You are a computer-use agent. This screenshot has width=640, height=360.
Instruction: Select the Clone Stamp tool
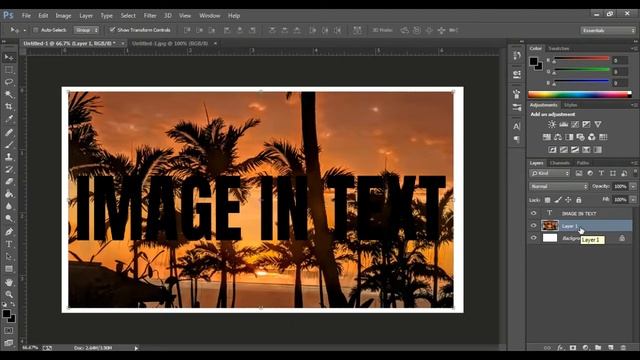(9, 157)
